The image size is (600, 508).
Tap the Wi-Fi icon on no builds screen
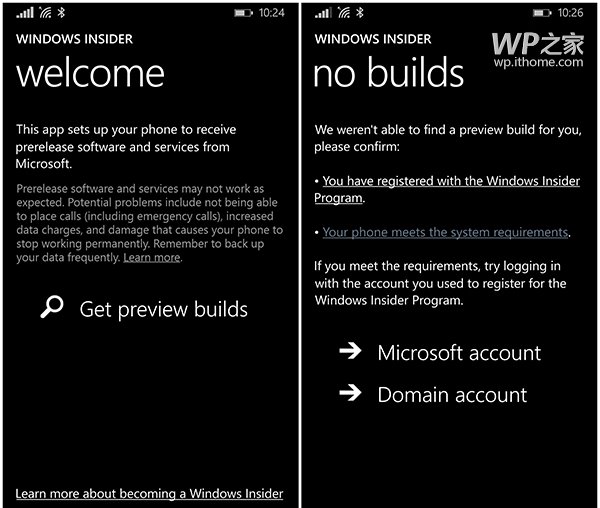[344, 13]
